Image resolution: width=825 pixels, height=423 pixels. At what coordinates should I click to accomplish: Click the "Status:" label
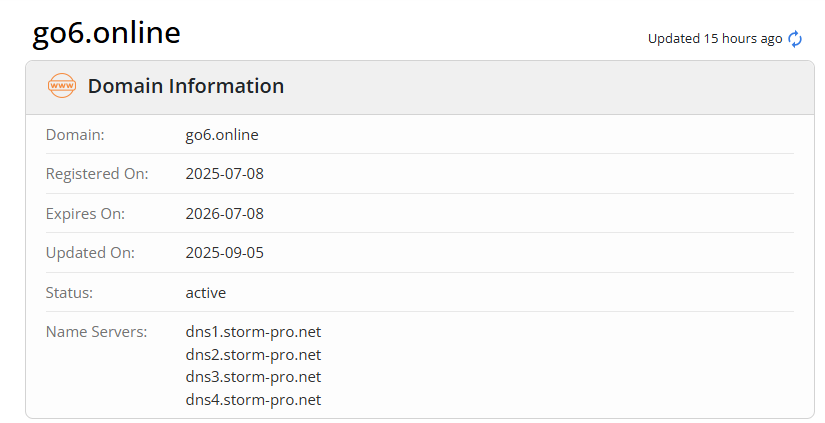(70, 293)
